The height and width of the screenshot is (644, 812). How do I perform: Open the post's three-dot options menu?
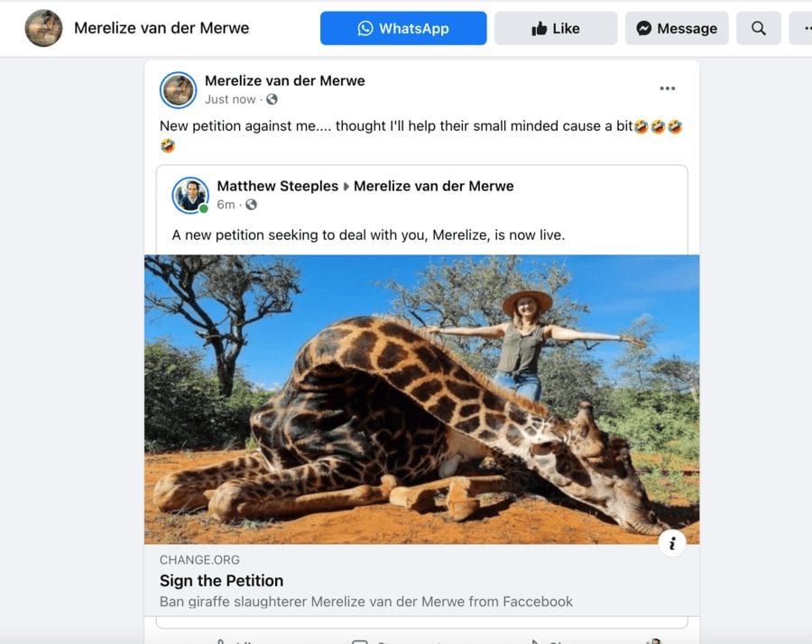[x=668, y=88]
